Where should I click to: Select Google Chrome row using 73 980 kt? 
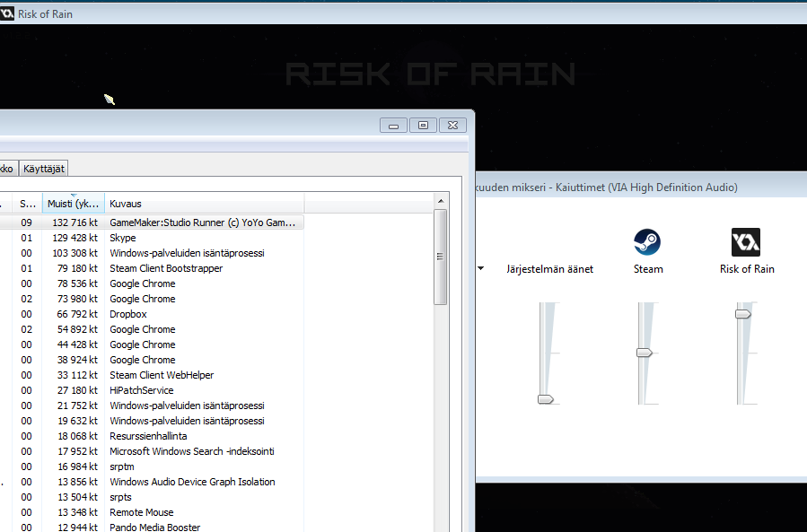tap(152, 299)
